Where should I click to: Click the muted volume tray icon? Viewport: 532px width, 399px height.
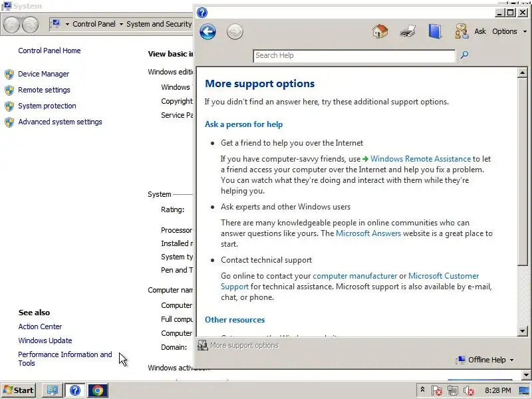pos(469,390)
